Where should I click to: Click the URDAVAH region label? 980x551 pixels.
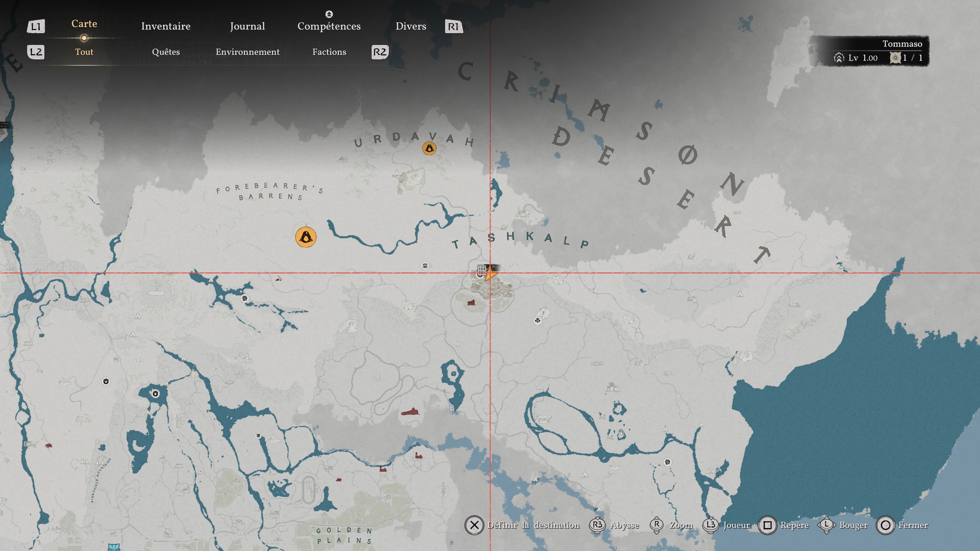[x=414, y=140]
